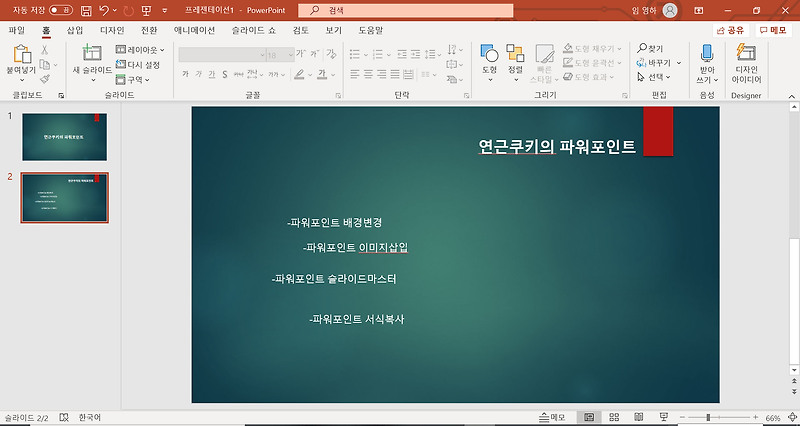Viewport: 800px width, 426px height.
Task: Click in the 검색 search box
Action: tap(406, 10)
